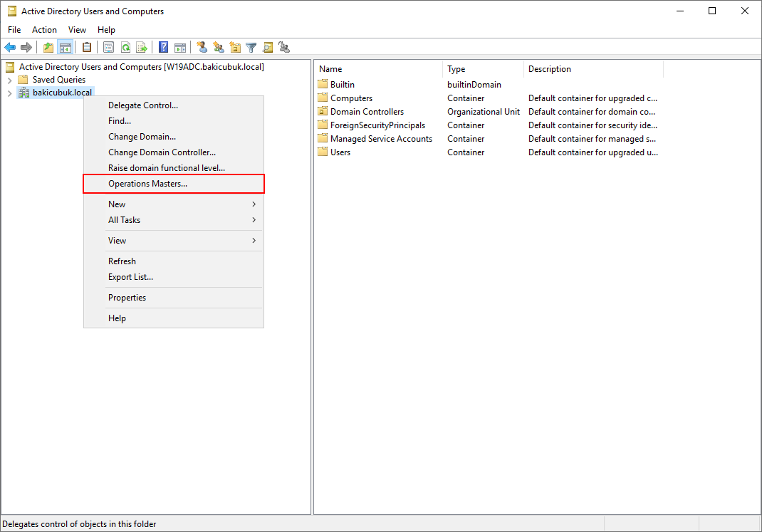Click the blue question mark Help toolbar icon
Image resolution: width=762 pixels, height=532 pixels.
pyautogui.click(x=164, y=47)
